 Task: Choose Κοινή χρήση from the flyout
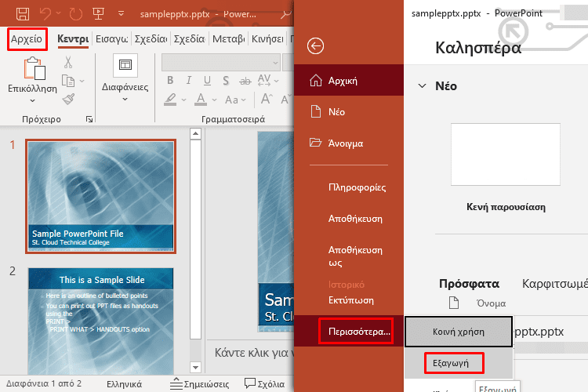(x=459, y=332)
